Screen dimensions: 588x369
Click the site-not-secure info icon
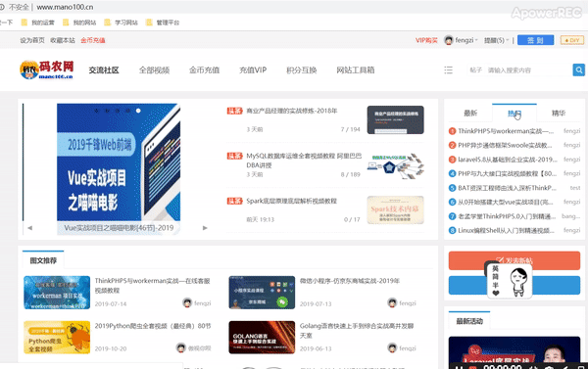[x=2, y=7]
